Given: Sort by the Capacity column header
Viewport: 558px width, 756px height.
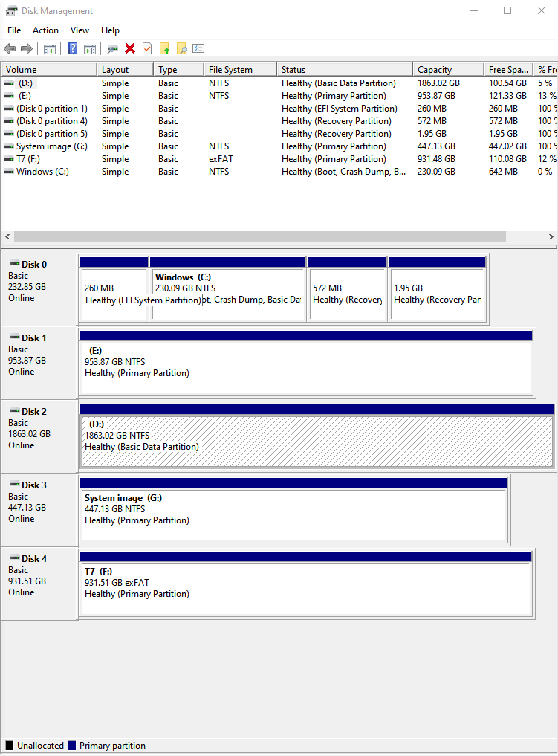Looking at the screenshot, I should (x=449, y=69).
